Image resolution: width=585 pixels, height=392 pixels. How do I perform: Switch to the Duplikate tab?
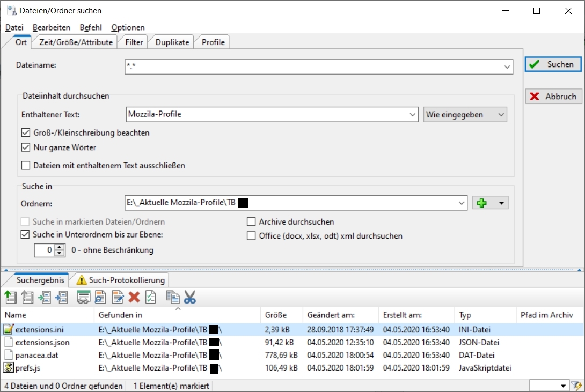coord(172,42)
